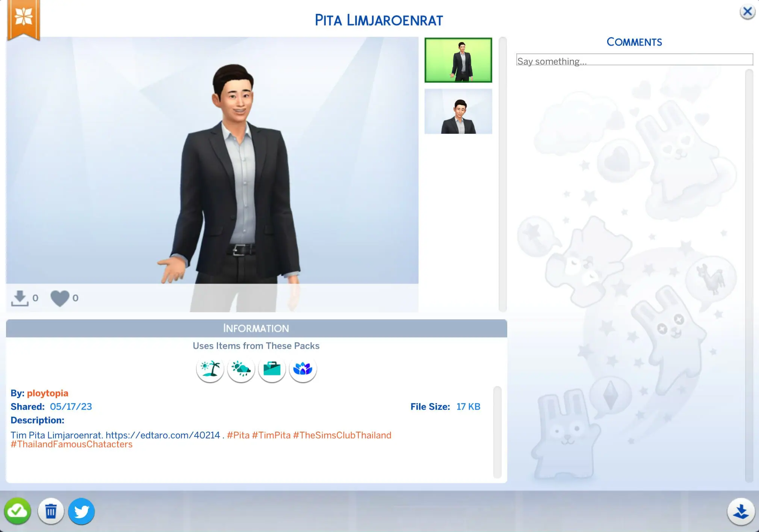Image resolution: width=759 pixels, height=532 pixels.
Task: Open creator ploytopia's profile
Action: [48, 393]
